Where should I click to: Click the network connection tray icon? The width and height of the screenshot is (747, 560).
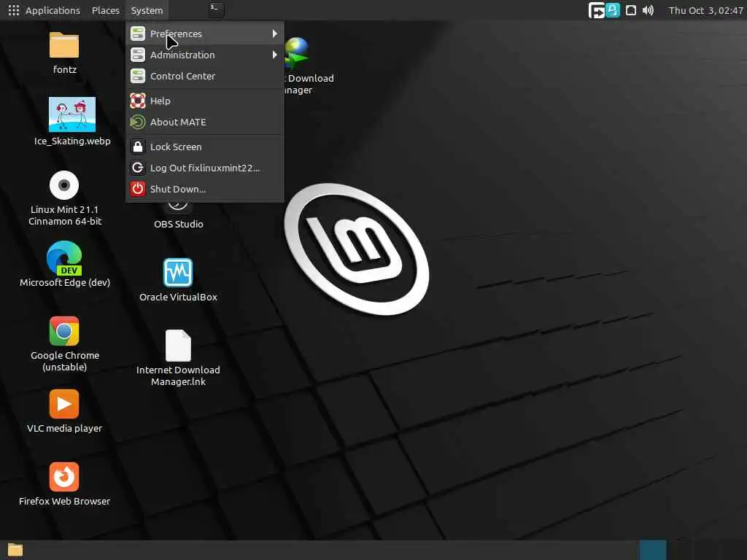pyautogui.click(x=631, y=10)
